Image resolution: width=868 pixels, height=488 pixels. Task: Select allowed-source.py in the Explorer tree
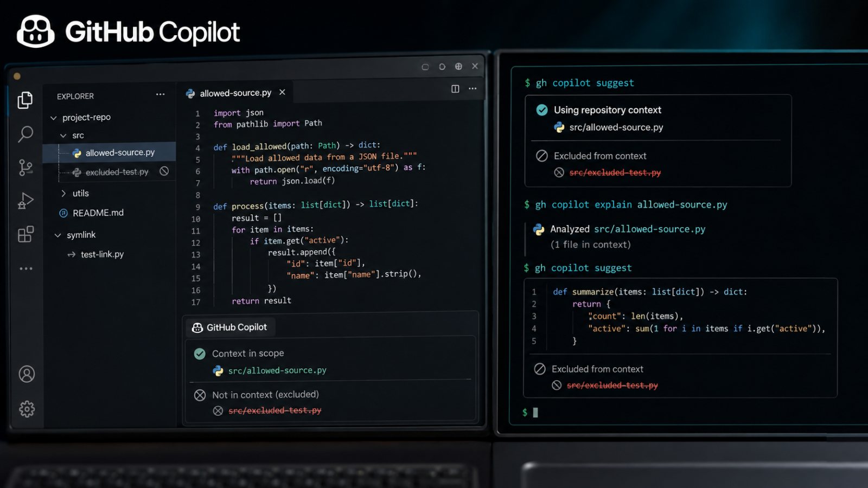[109, 152]
